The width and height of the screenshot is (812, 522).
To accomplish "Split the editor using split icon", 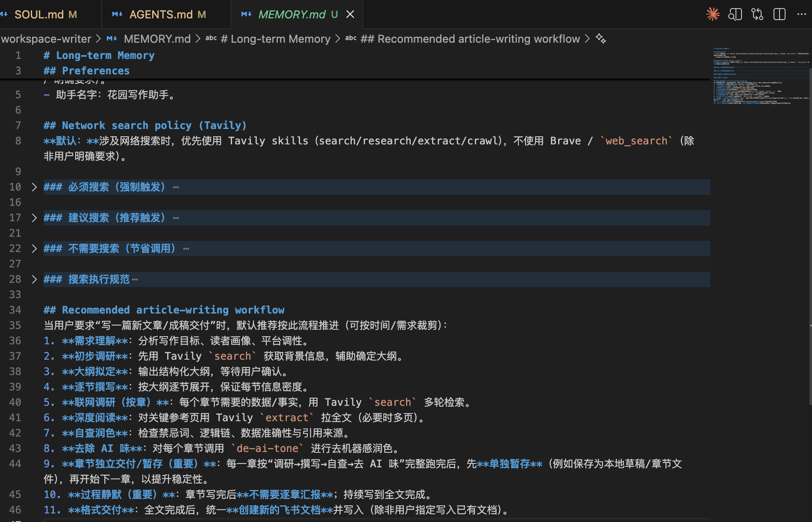I will [x=779, y=14].
